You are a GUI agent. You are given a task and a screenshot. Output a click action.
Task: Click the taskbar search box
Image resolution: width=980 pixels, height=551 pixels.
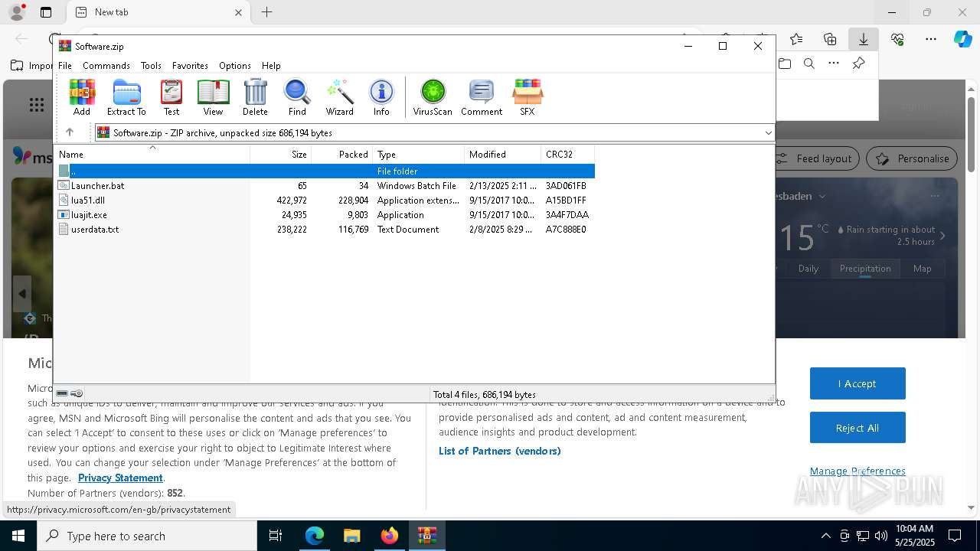(147, 536)
